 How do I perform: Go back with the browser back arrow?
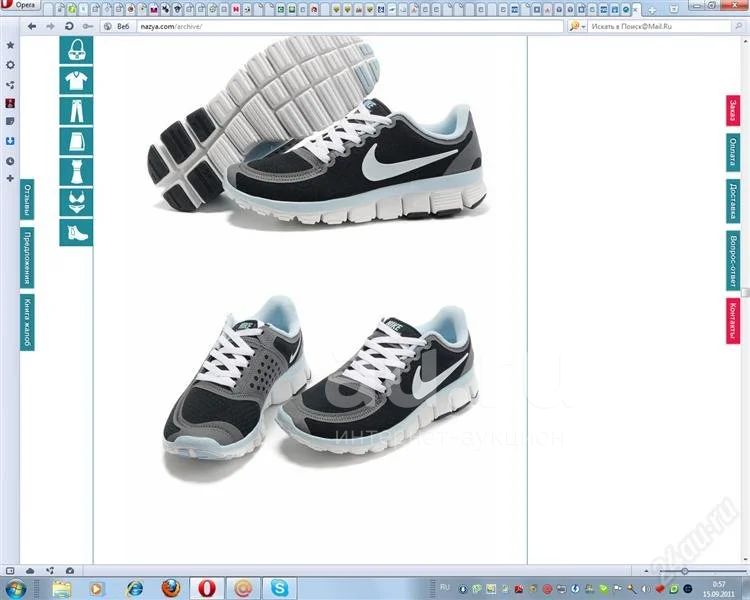click(32, 26)
